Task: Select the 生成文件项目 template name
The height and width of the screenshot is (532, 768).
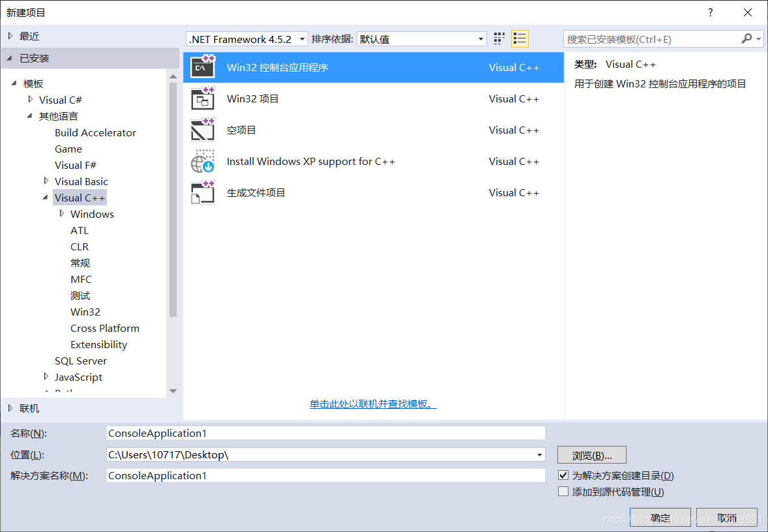Action: (256, 192)
